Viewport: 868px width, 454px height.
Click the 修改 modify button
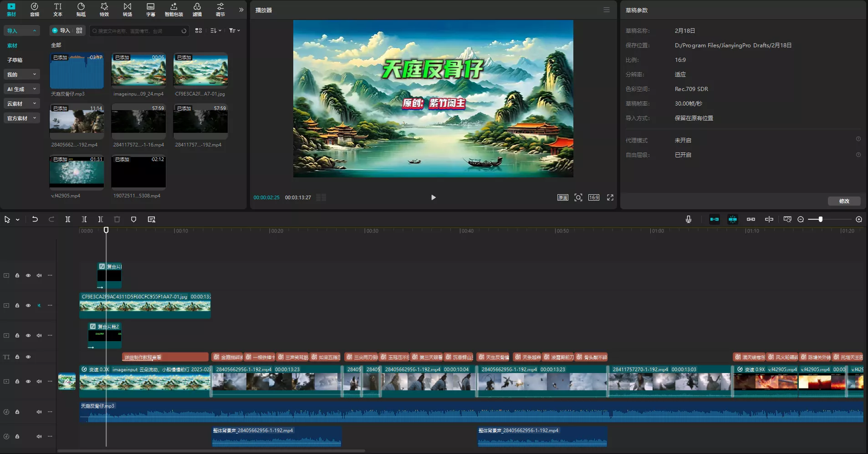[844, 201]
